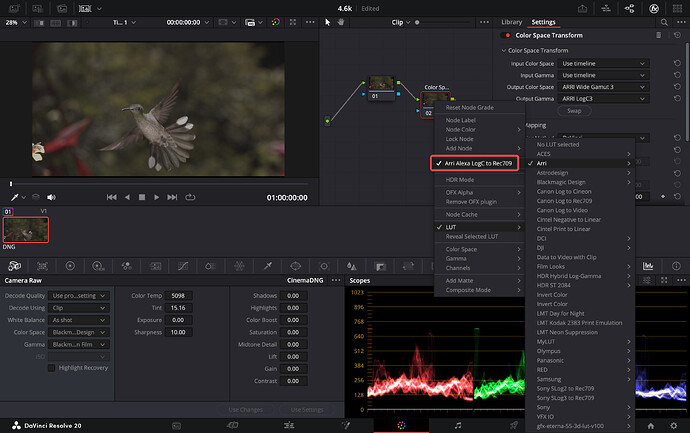This screenshot has width=690, height=433.
Task: Reset the Input Color Space value
Action: pyautogui.click(x=677, y=63)
